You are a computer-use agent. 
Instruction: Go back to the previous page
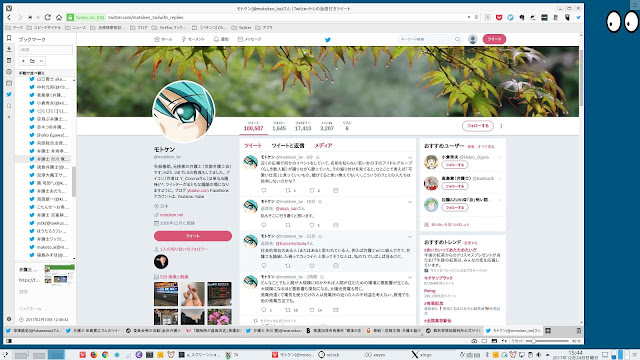[x=9, y=17]
